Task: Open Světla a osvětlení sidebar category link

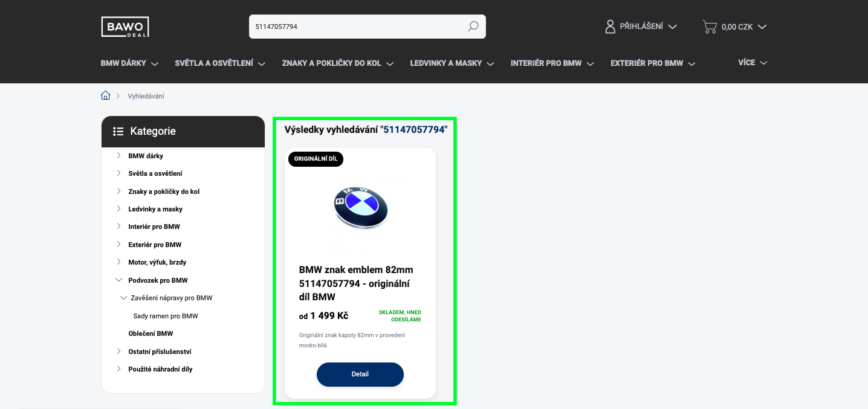Action: 155,173
